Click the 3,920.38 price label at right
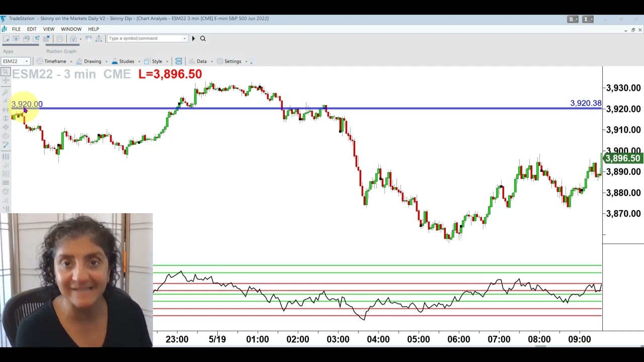Screen dimensions: 644x362 point(586,103)
